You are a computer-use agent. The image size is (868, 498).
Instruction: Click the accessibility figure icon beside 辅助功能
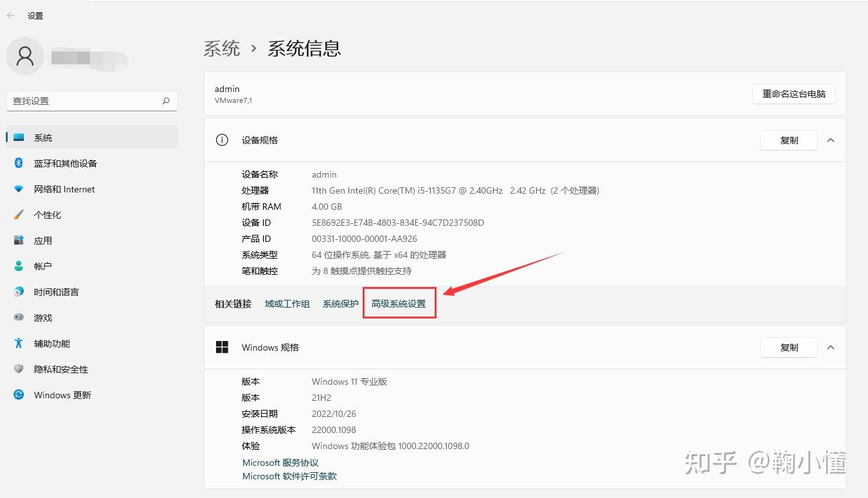19,344
